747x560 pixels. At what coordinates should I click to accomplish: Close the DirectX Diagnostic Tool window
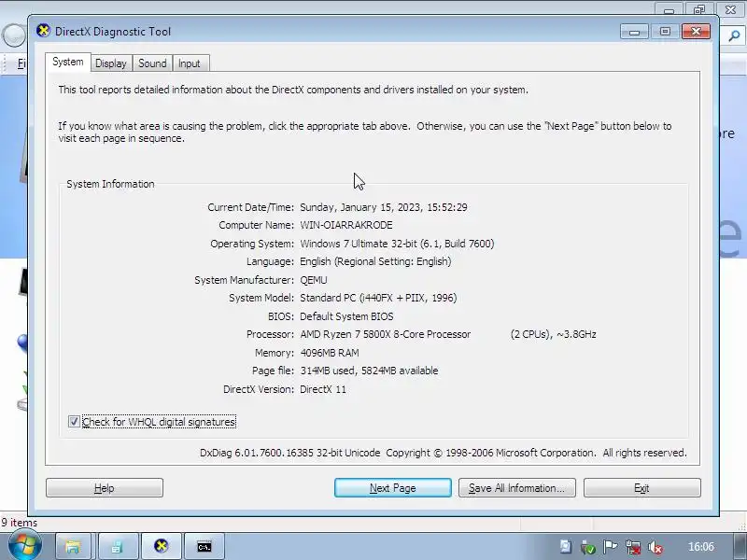tap(696, 32)
